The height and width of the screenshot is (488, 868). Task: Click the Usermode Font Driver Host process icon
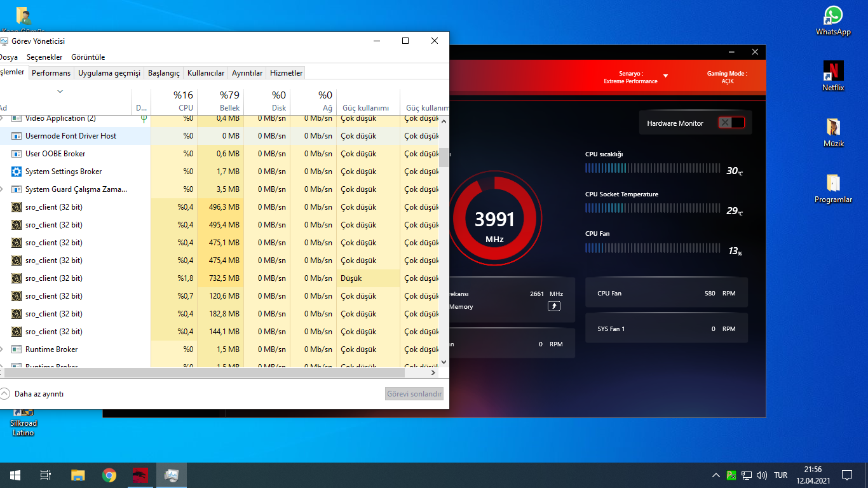point(17,136)
